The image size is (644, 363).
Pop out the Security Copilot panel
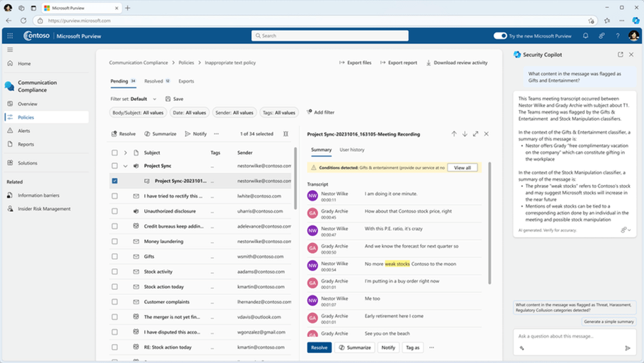(621, 54)
